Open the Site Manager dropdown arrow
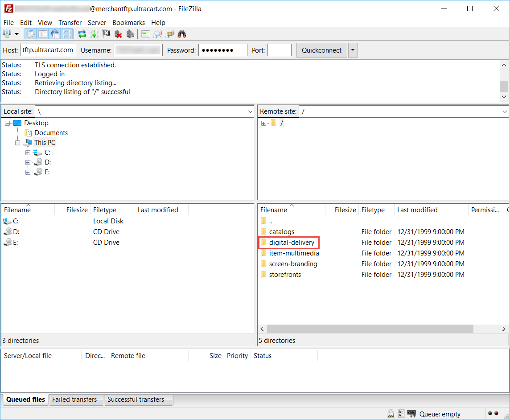This screenshot has width=510, height=420. tap(16, 34)
